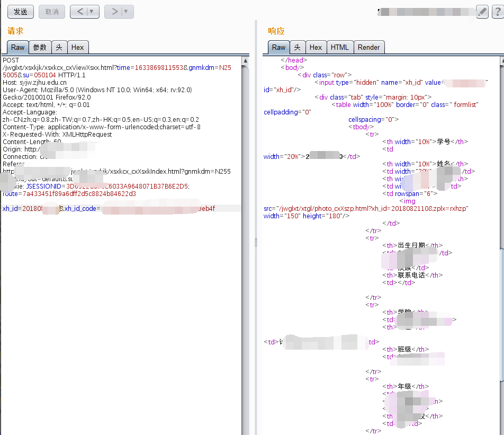Click the Gecko/20100101 Firefox/92.0 line
Image resolution: width=504 pixels, height=435 pixels.
47,97
